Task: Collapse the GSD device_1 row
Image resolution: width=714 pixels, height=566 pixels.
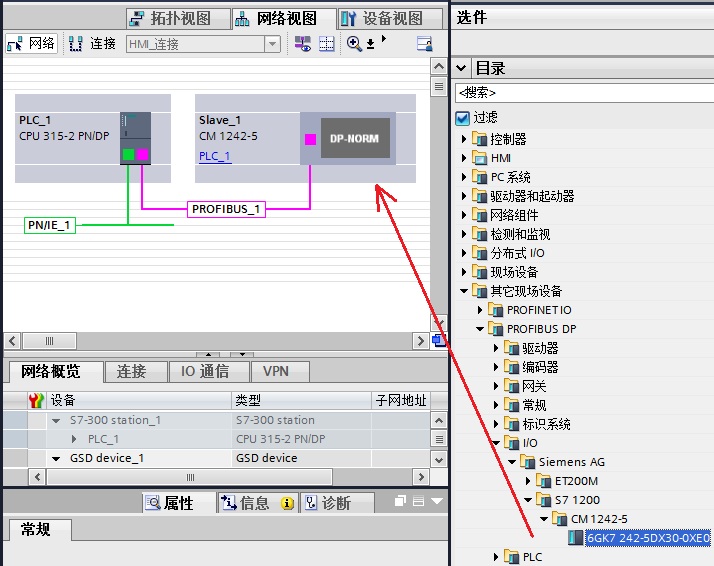Action: point(56,459)
